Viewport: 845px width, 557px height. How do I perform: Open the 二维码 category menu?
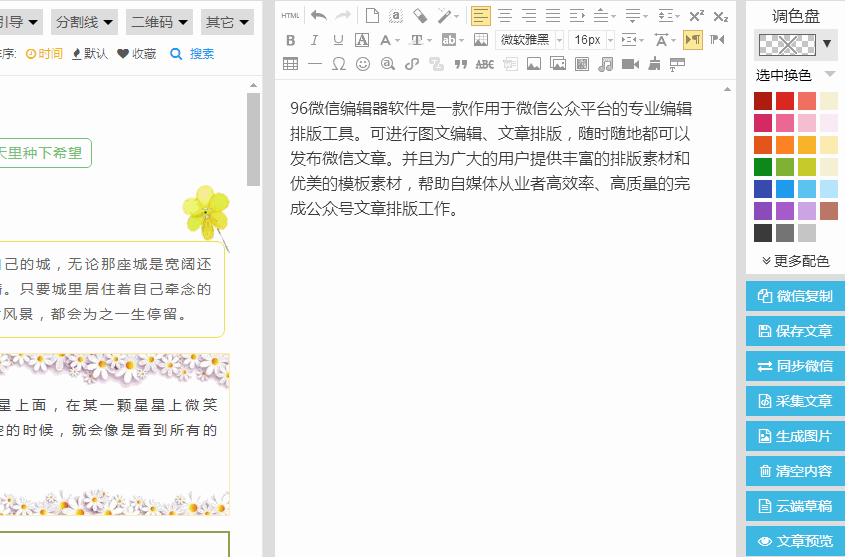pyautogui.click(x=160, y=22)
